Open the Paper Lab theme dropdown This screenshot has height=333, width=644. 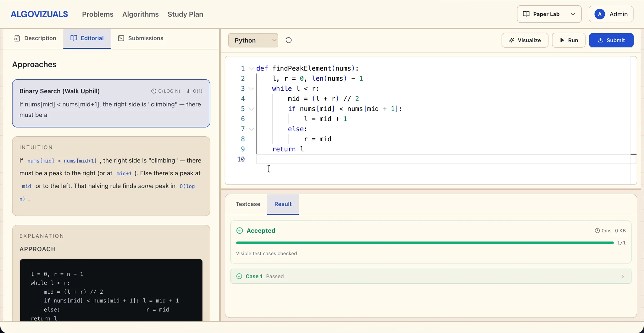tap(549, 14)
